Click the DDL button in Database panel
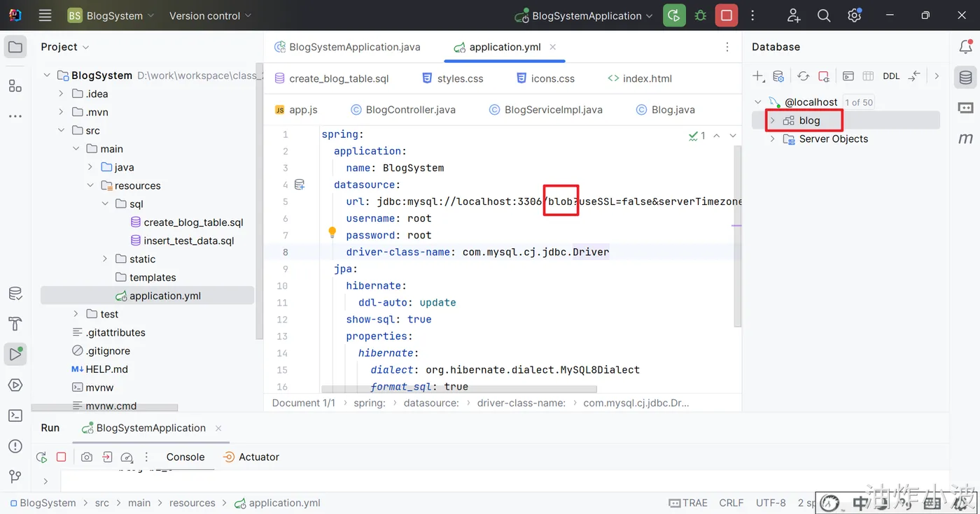The image size is (980, 514). (891, 76)
